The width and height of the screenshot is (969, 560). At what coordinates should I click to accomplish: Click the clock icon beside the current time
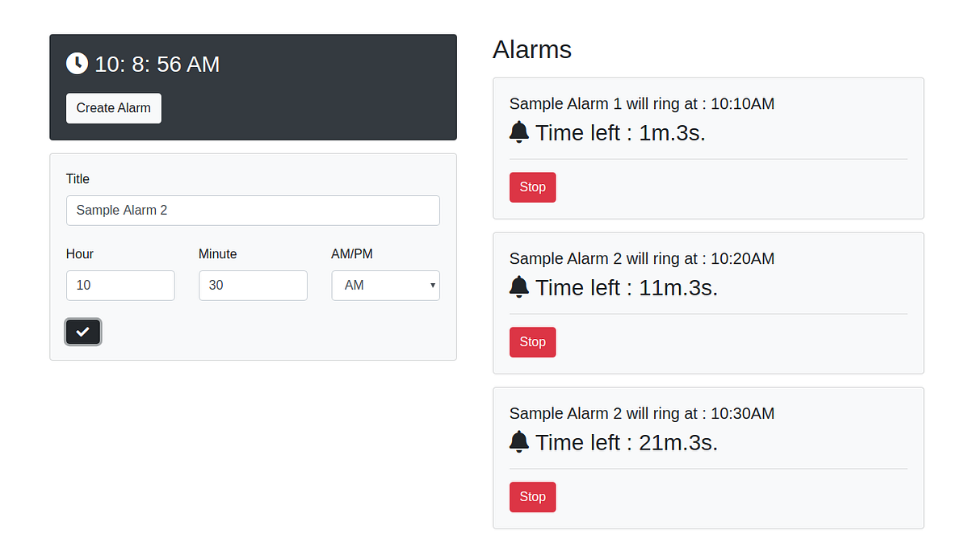pos(77,63)
